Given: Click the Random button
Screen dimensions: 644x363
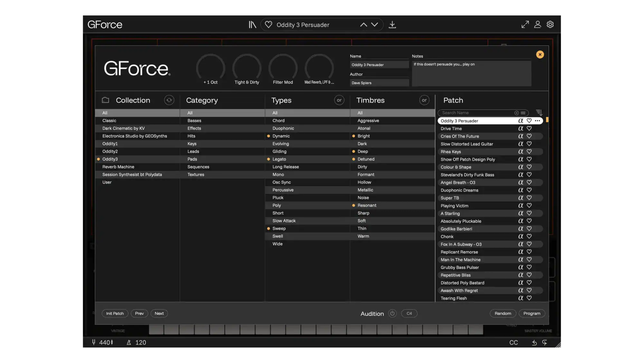Looking at the screenshot, I should pos(503,313).
